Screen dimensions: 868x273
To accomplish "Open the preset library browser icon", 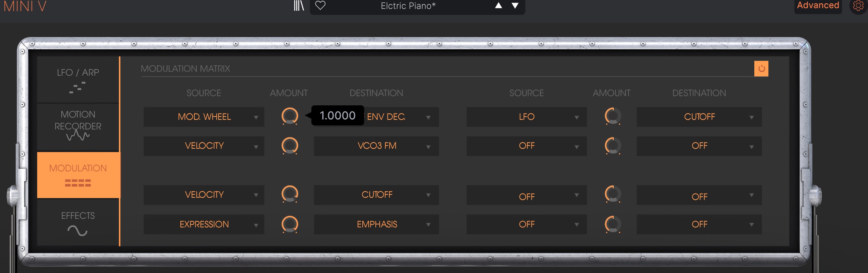I will (x=299, y=6).
